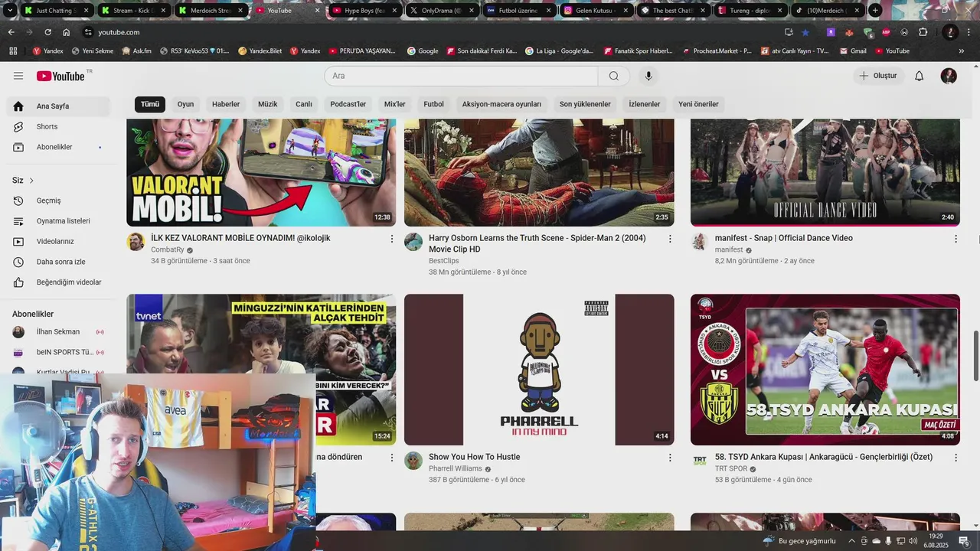Open Shorts in the sidebar
The width and height of the screenshot is (980, 551).
click(x=60, y=126)
